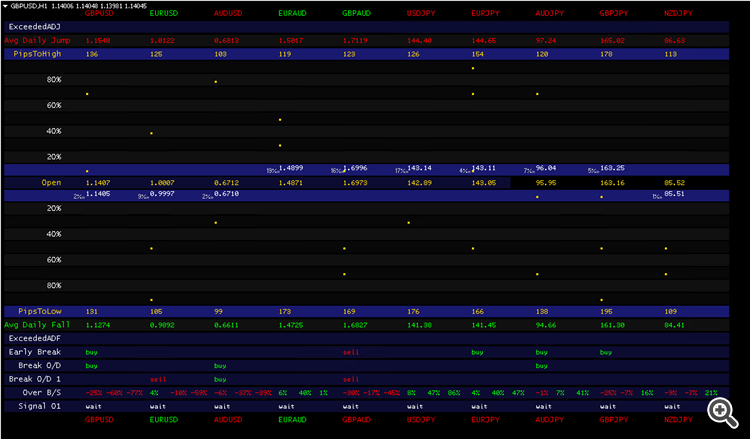
Task: Click current price 1.4899 above Open
Action: 291,168
